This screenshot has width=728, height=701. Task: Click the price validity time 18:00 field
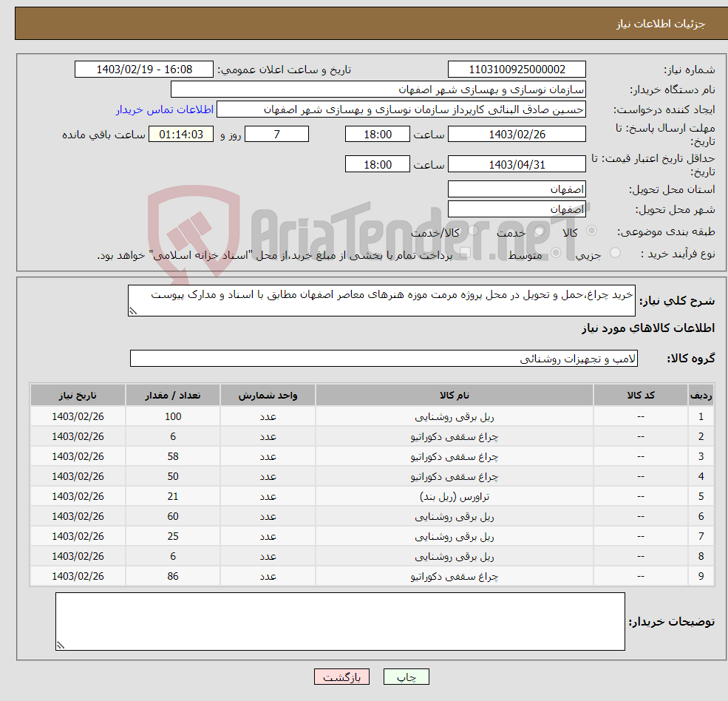point(378,164)
